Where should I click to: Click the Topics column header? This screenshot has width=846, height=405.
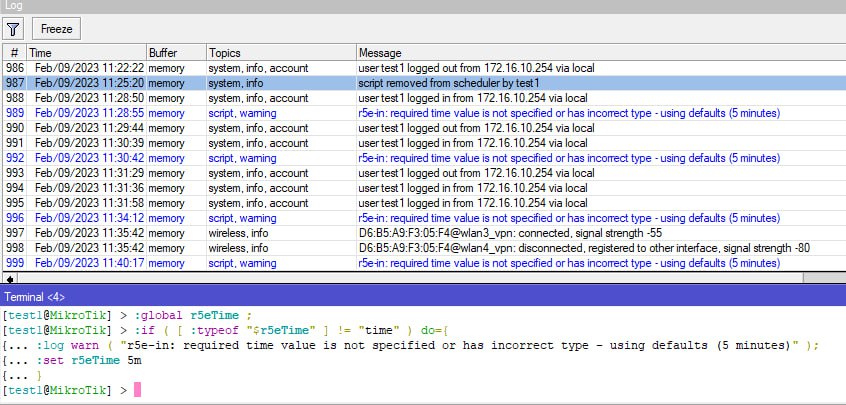281,53
